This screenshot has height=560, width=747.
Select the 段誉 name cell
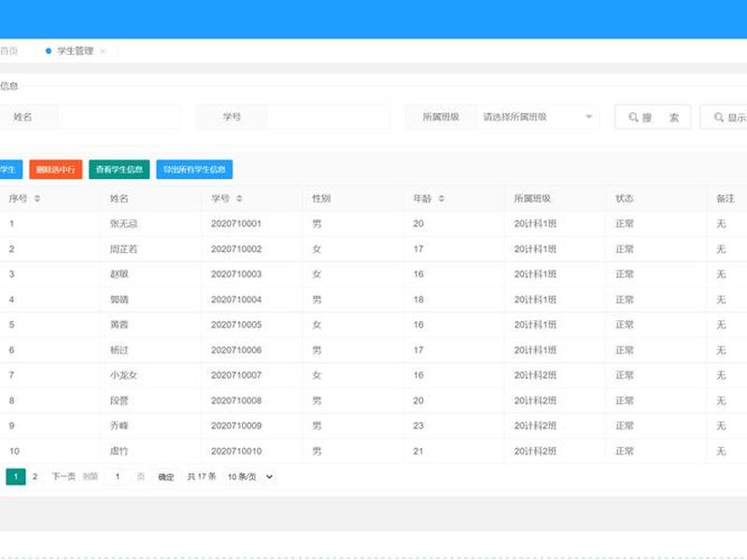click(x=120, y=400)
